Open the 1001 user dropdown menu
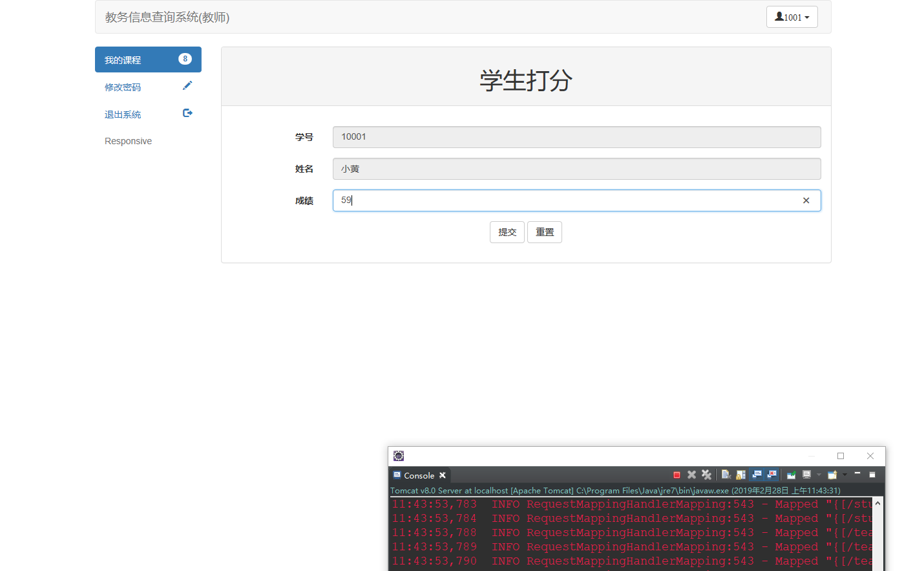Viewport: 924px width, 571px height. (792, 17)
